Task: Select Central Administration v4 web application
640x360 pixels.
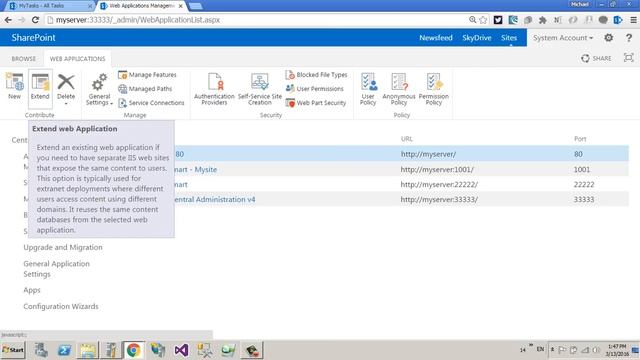Action: tap(215, 200)
